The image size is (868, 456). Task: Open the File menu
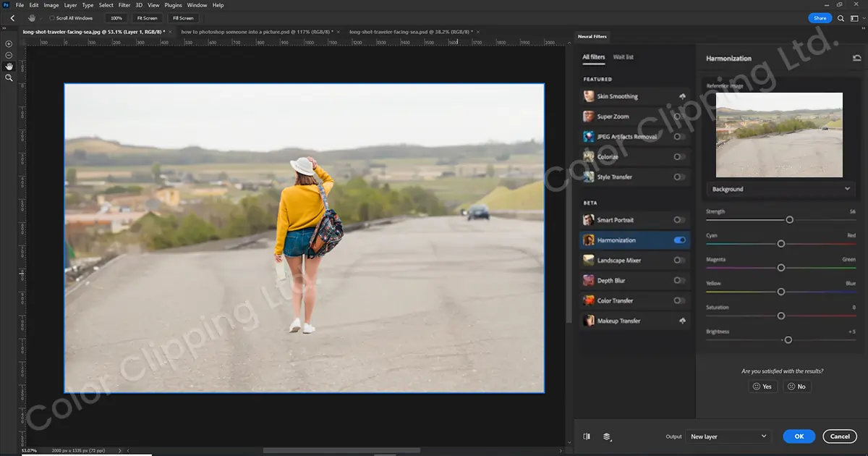[x=20, y=5]
